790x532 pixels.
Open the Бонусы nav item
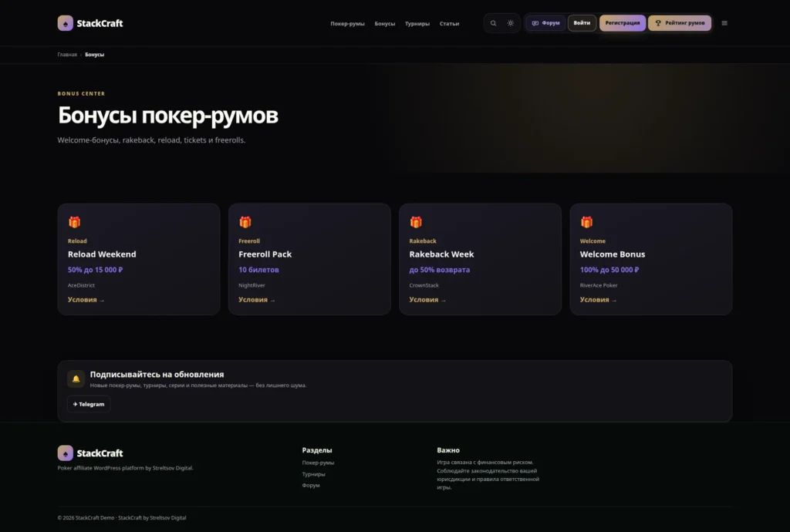385,24
